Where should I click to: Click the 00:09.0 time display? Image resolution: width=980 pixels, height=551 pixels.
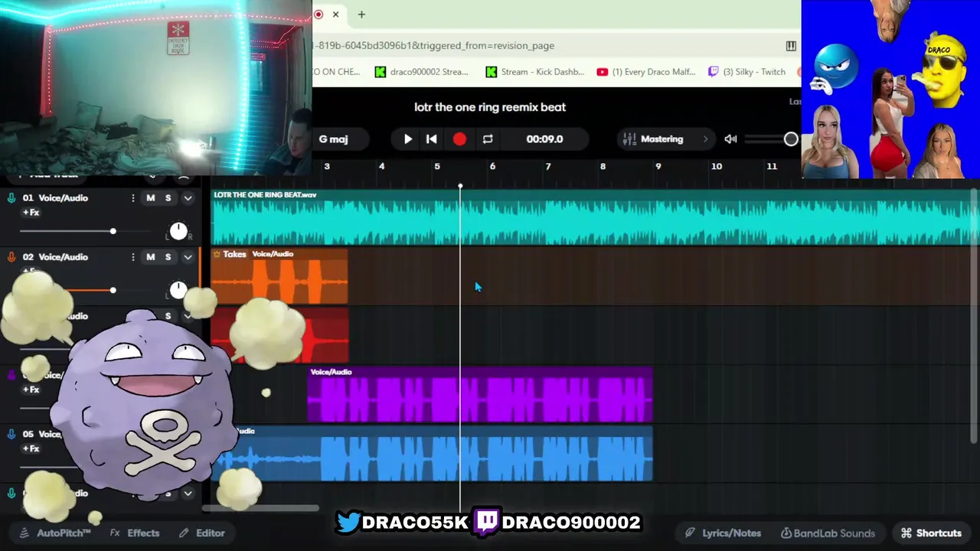pyautogui.click(x=544, y=139)
